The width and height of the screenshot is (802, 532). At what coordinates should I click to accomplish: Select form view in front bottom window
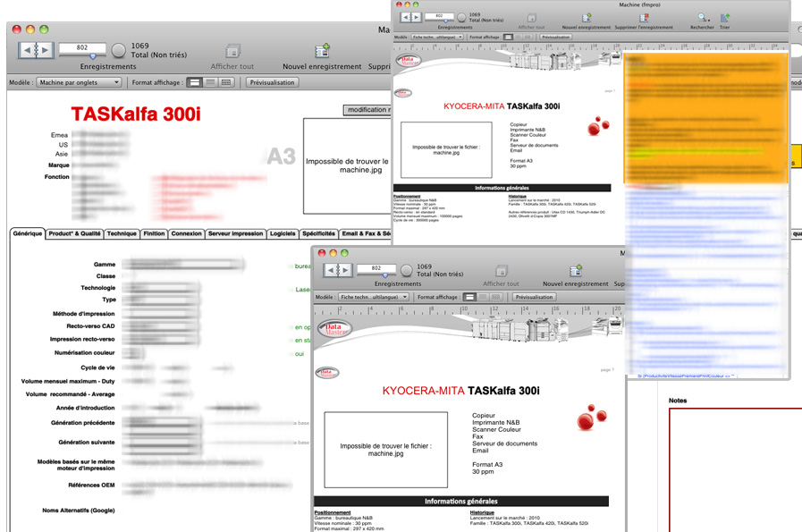[469, 297]
